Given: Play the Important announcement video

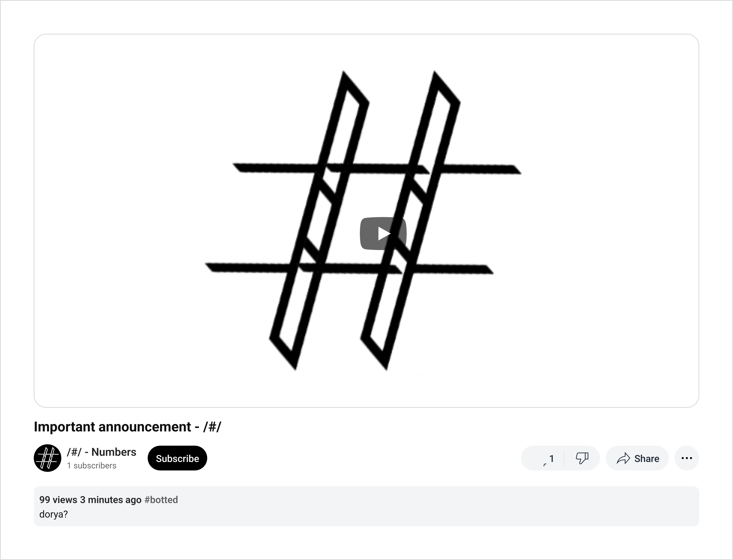Looking at the screenshot, I should pos(383,233).
